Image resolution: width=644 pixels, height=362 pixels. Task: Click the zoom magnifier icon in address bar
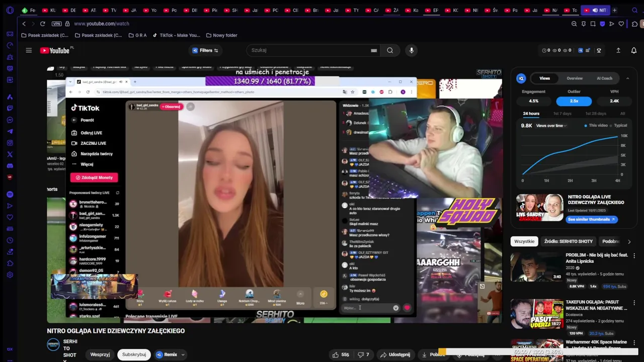(x=574, y=24)
